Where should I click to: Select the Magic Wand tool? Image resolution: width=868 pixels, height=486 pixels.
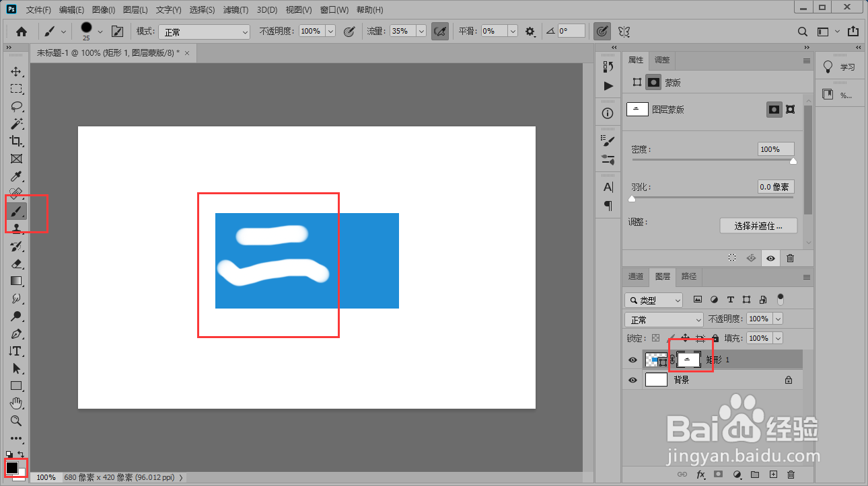[16, 124]
